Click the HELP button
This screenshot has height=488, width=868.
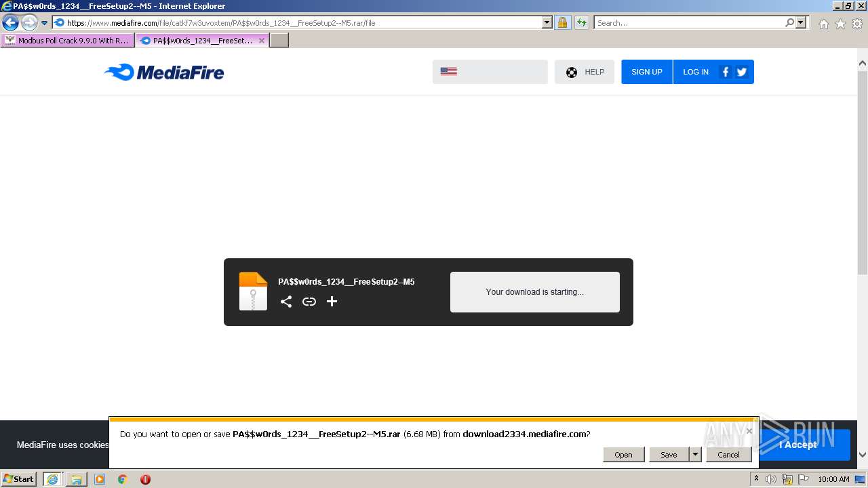click(x=585, y=72)
